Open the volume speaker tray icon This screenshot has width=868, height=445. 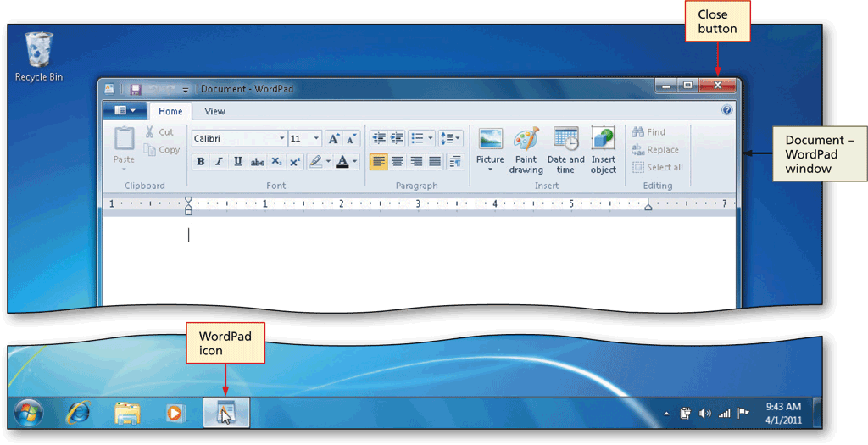(x=704, y=414)
